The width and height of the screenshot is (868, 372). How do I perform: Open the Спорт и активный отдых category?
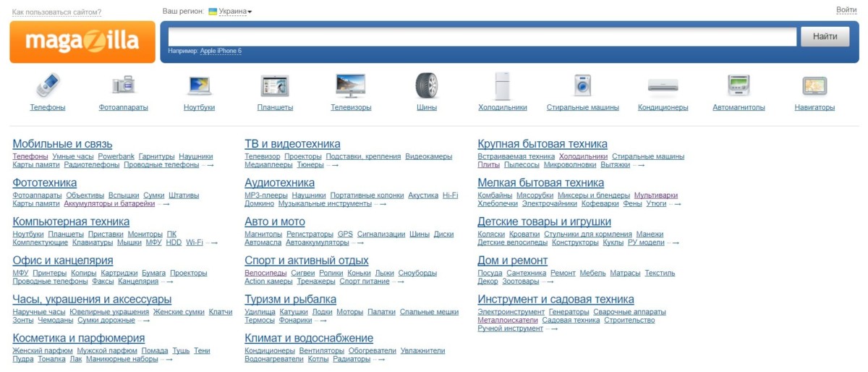pos(307,261)
